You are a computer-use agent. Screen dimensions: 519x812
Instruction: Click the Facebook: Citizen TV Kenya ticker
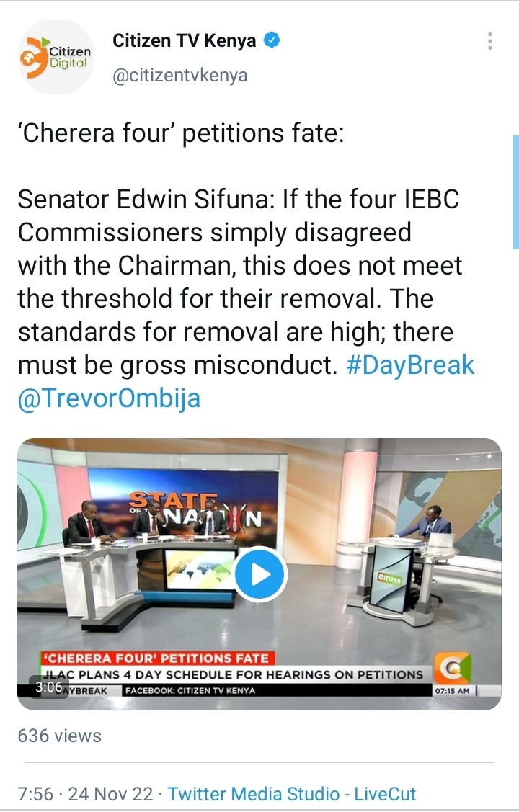point(190,690)
